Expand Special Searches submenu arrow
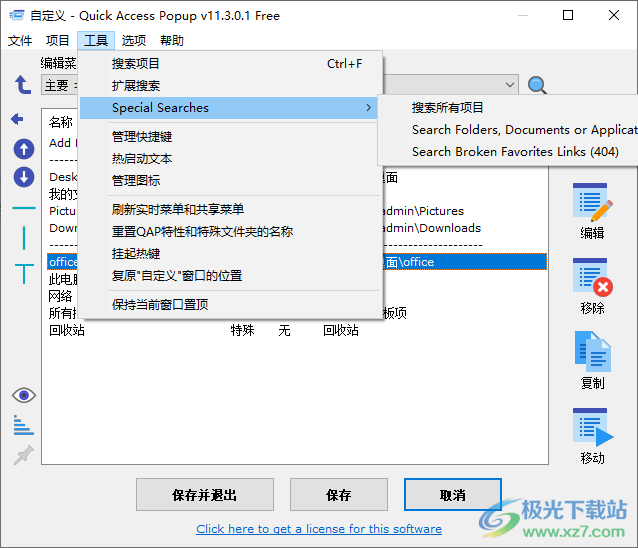 coord(368,108)
